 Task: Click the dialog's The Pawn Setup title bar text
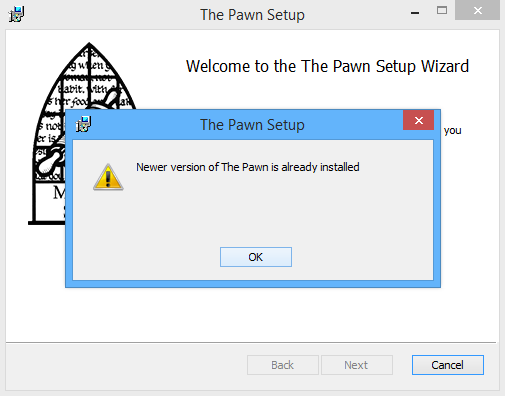(252, 125)
